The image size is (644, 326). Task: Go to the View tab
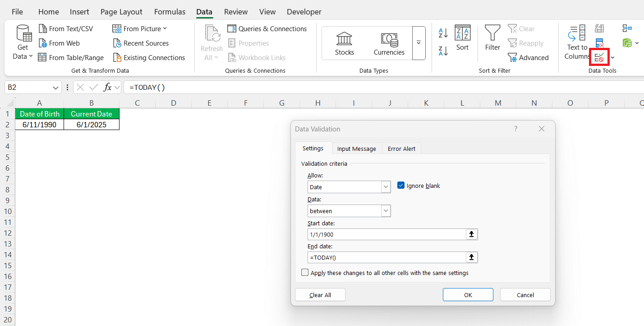click(267, 12)
